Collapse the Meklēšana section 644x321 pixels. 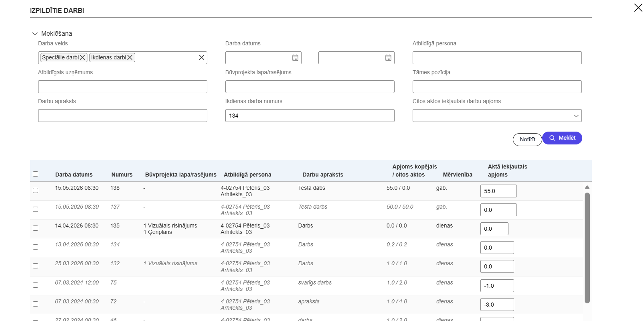(x=35, y=34)
